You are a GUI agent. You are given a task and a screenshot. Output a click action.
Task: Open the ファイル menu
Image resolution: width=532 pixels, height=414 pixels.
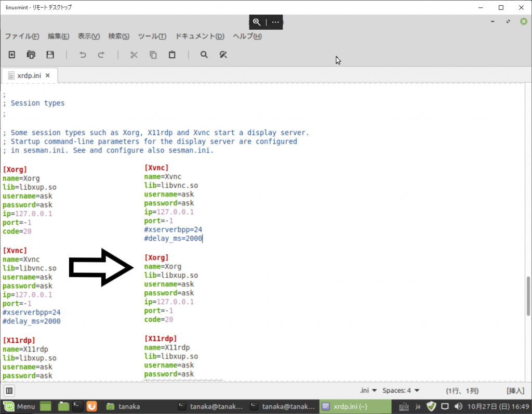click(22, 36)
